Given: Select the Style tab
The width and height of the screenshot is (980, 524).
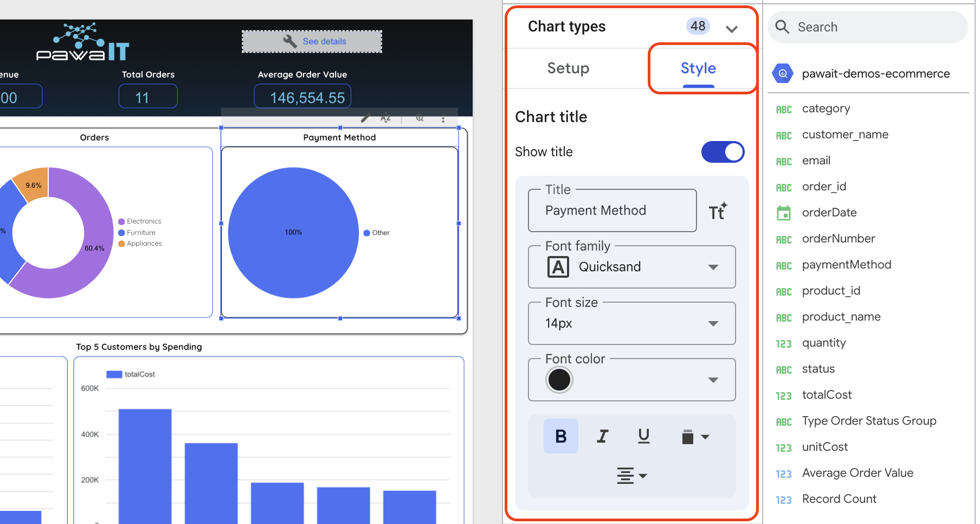Looking at the screenshot, I should tap(698, 68).
